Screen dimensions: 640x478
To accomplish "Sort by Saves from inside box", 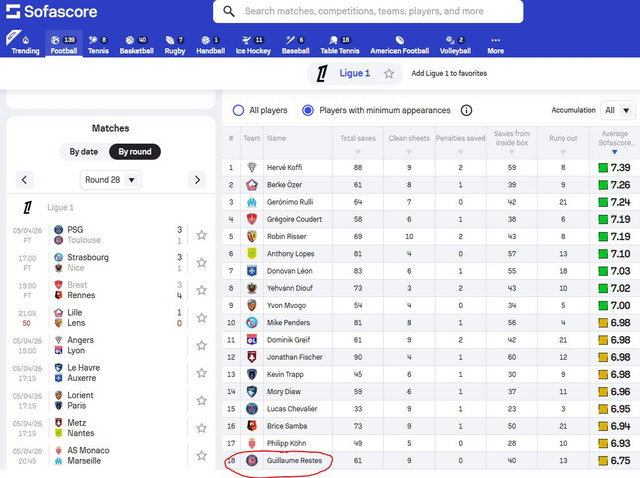I will 512,142.
